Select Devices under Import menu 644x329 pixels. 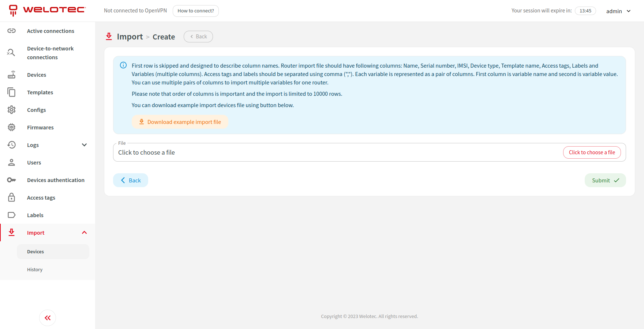coord(35,252)
